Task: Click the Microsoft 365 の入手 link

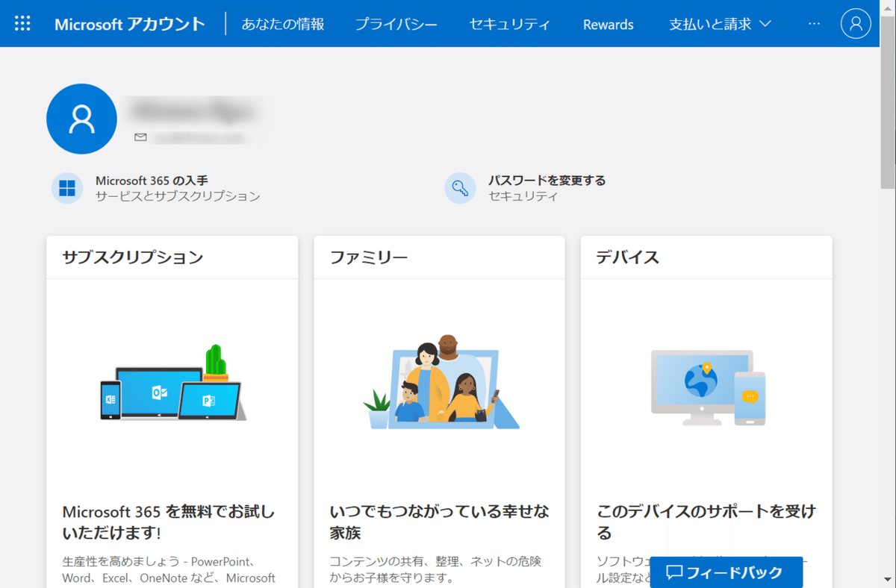Action: tap(152, 181)
